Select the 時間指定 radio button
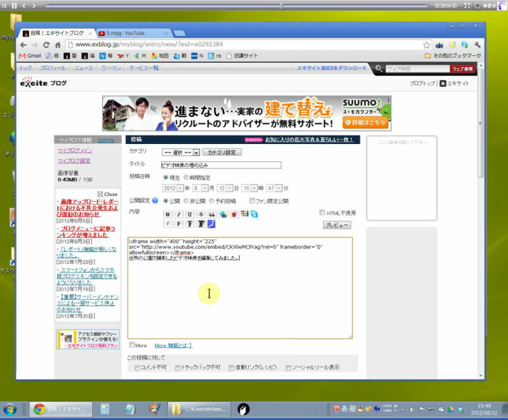 pos(186,177)
